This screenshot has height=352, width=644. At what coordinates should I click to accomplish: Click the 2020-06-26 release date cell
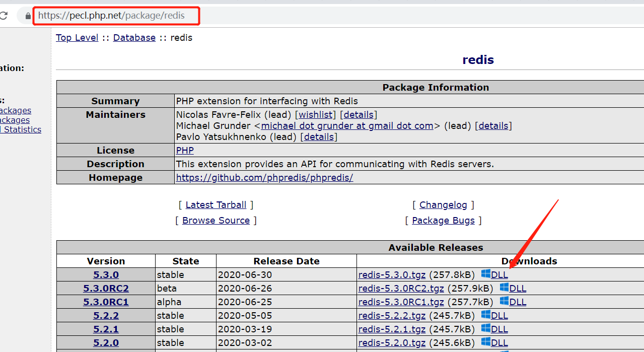[x=287, y=289]
